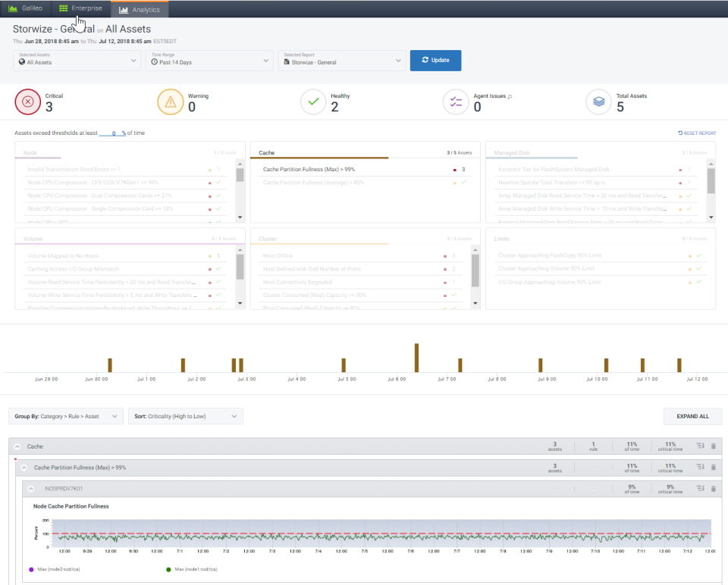This screenshot has width=728, height=585.
Task: Toggle the Max (node1:ssd:lca) legend series
Action: [x=192, y=569]
